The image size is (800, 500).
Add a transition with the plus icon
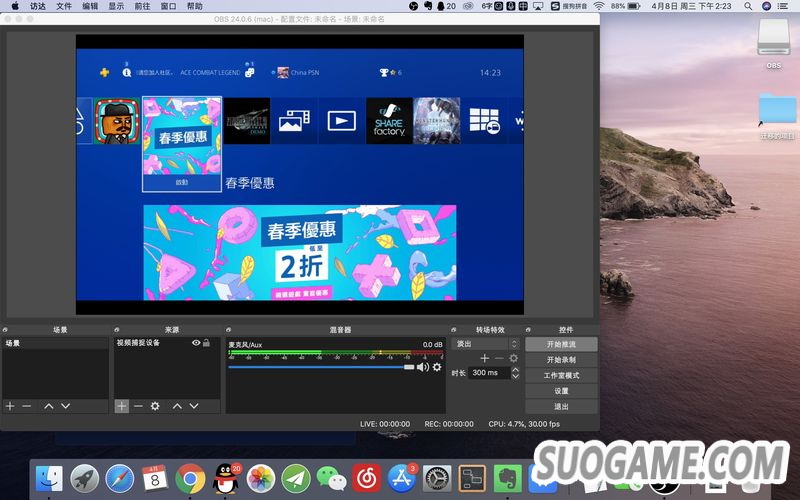tap(485, 359)
